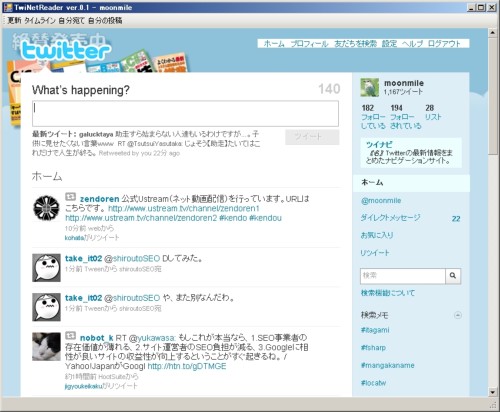
Task: Click retweet icon beside nobot_k's tweet
Action: 70,335
